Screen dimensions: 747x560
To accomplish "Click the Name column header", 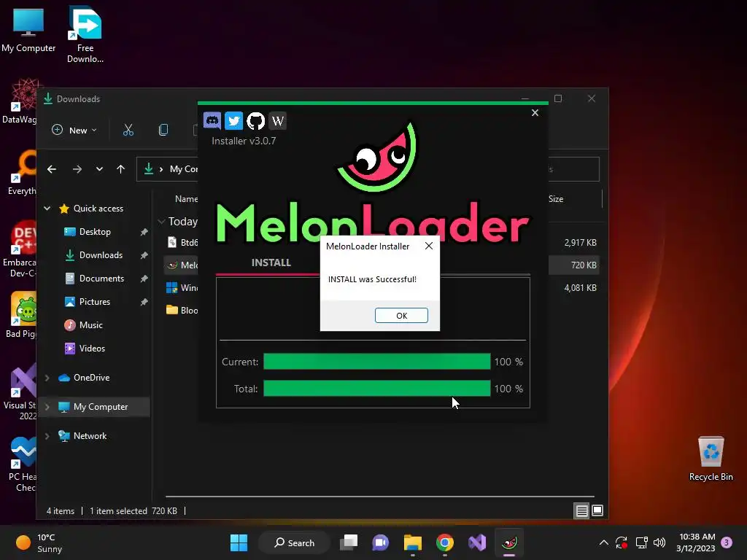I will click(x=186, y=198).
